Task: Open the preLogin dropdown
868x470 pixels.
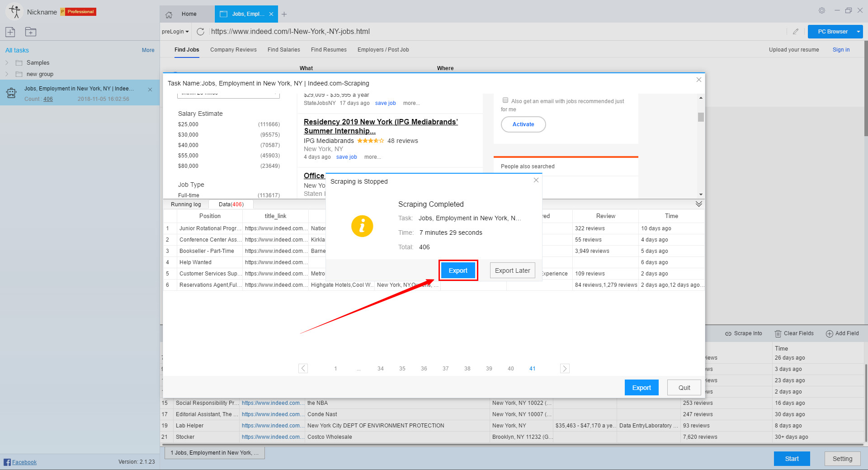Action: [175, 32]
